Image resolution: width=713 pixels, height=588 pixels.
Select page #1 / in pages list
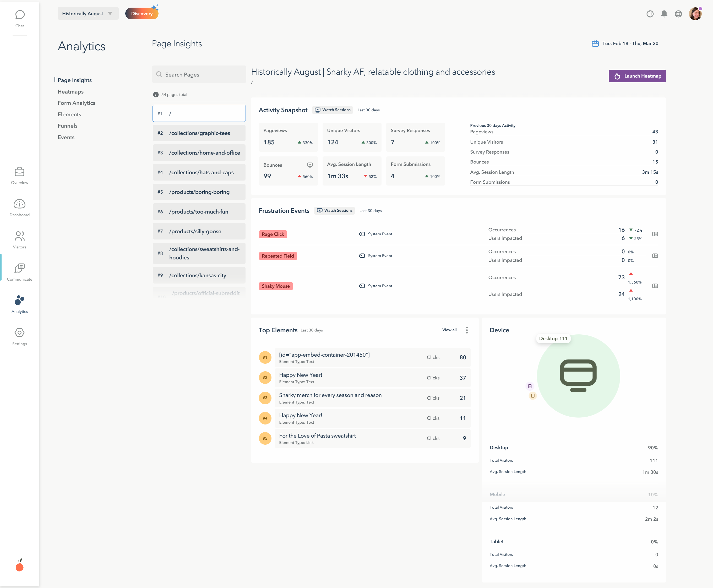(199, 113)
